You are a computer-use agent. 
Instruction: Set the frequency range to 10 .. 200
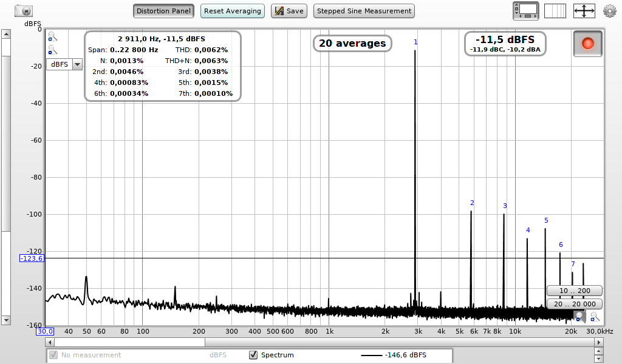tap(575, 291)
